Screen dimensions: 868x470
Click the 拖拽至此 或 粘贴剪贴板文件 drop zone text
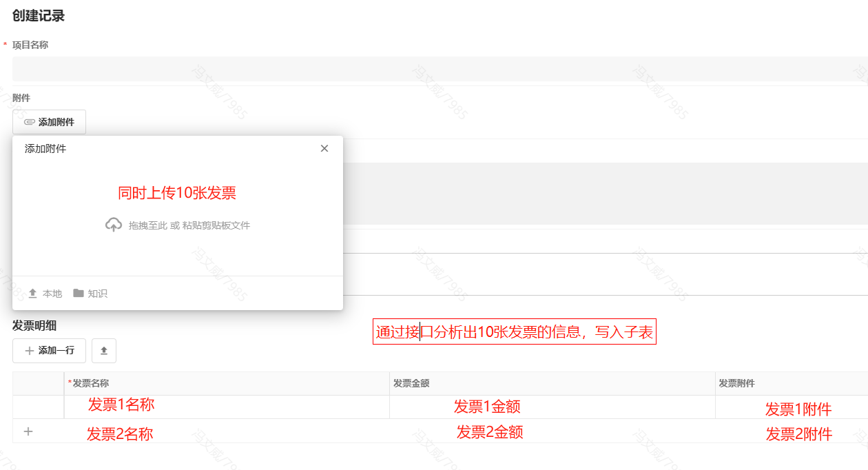point(189,225)
